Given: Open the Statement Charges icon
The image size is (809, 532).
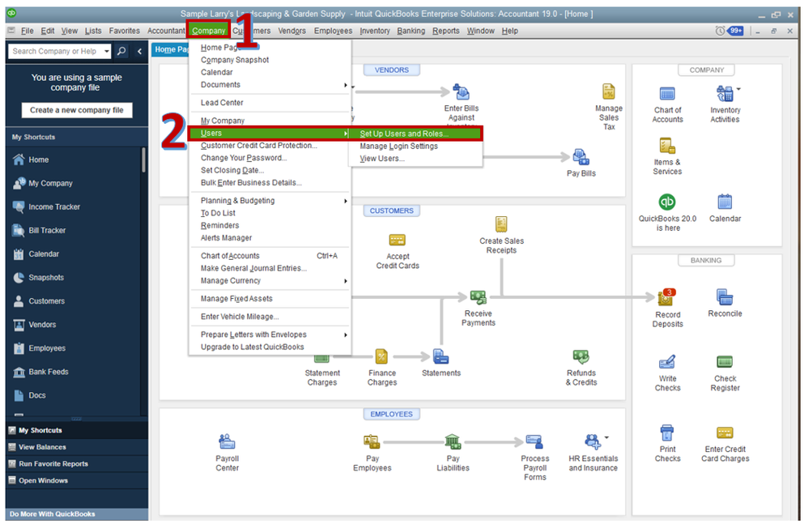Looking at the screenshot, I should 321,358.
